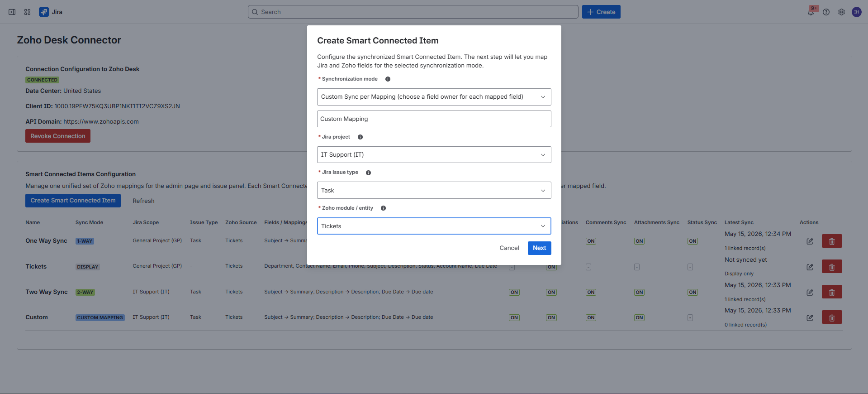The height and width of the screenshot is (394, 868).
Task: Show info tooltip for Zoho module / entity
Action: pos(383,208)
